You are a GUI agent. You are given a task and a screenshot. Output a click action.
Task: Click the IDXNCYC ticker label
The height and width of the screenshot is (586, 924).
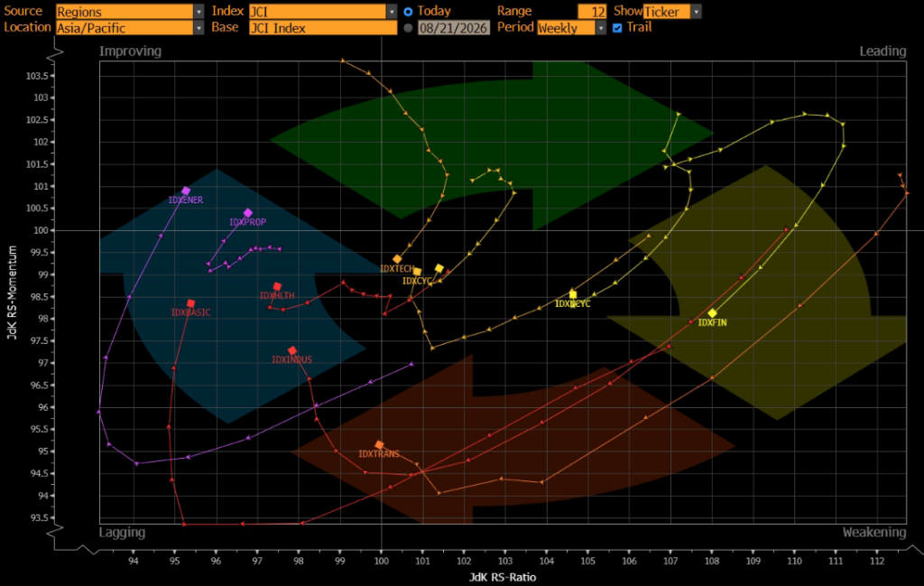(x=572, y=303)
